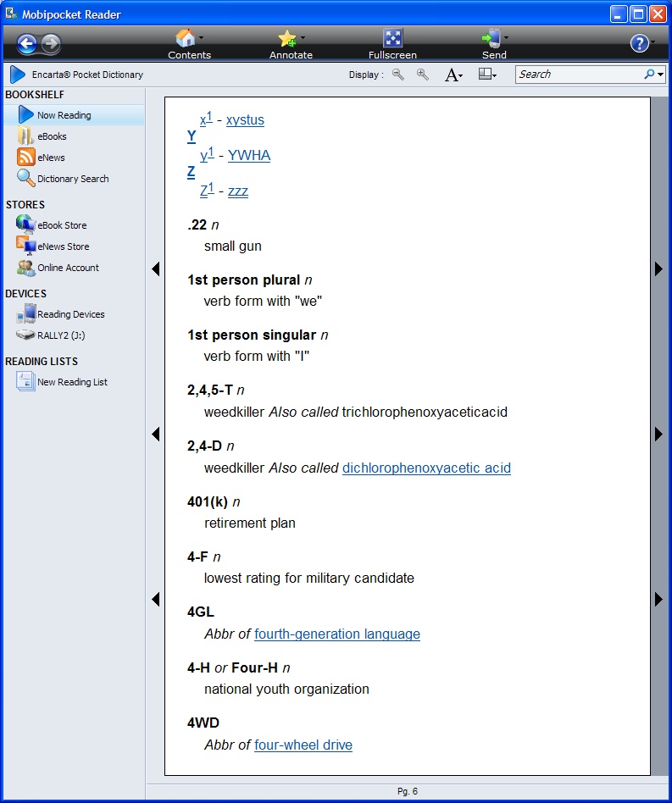Image resolution: width=672 pixels, height=803 pixels.
Task: Click the orange eNews RSS icon
Action: click(25, 157)
